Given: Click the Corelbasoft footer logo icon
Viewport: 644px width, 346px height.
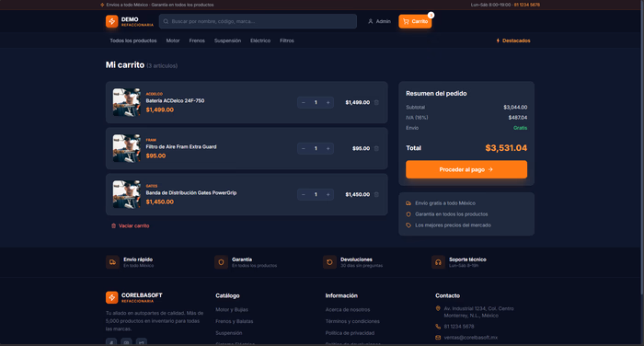Looking at the screenshot, I should 111,297.
